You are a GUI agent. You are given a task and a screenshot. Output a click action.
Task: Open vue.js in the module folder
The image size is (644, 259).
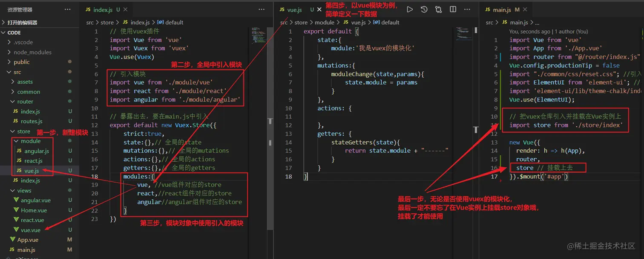click(x=40, y=171)
